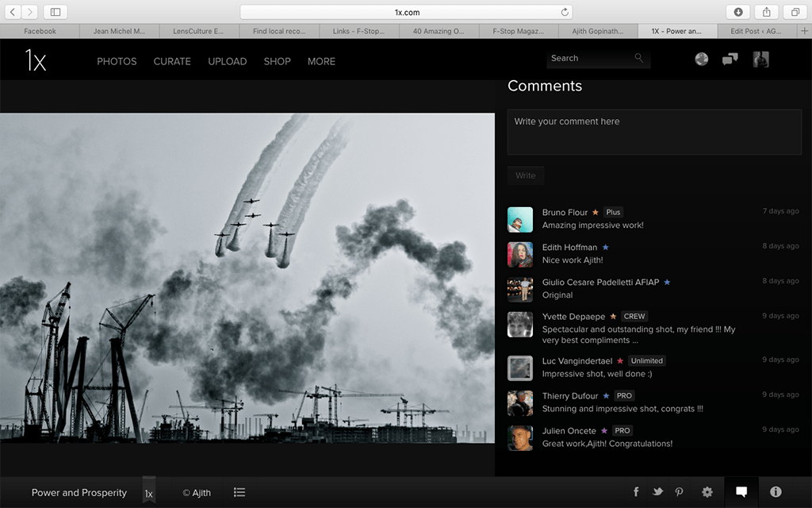Click the 1x logo next to photo title
Viewport: 812px width, 508px height.
pyautogui.click(x=149, y=492)
